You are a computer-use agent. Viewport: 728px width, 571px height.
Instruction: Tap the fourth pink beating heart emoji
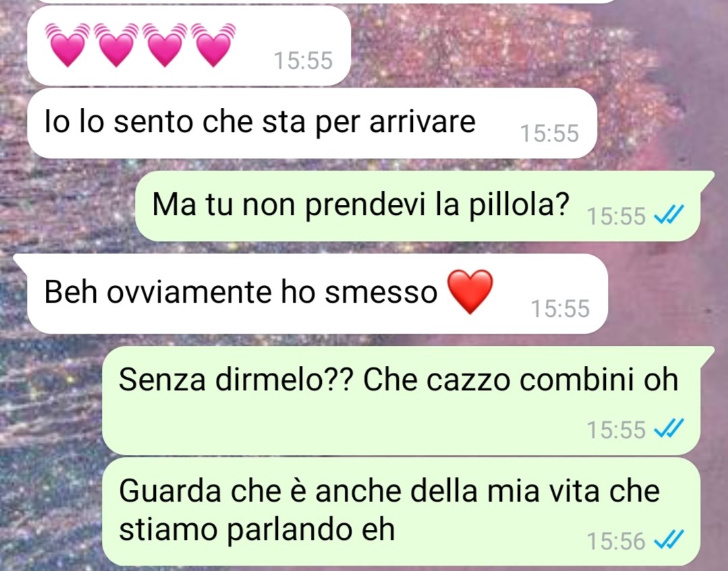click(x=213, y=45)
